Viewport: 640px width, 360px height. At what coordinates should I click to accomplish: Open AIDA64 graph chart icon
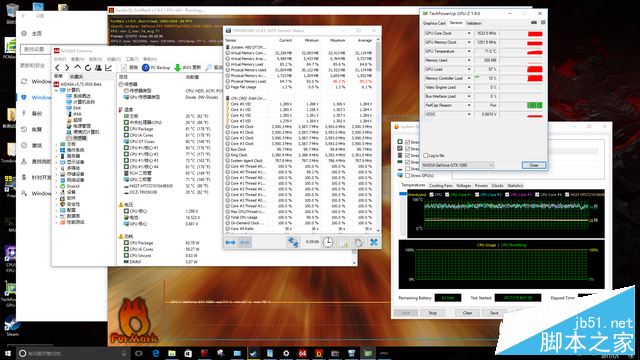tap(109, 68)
